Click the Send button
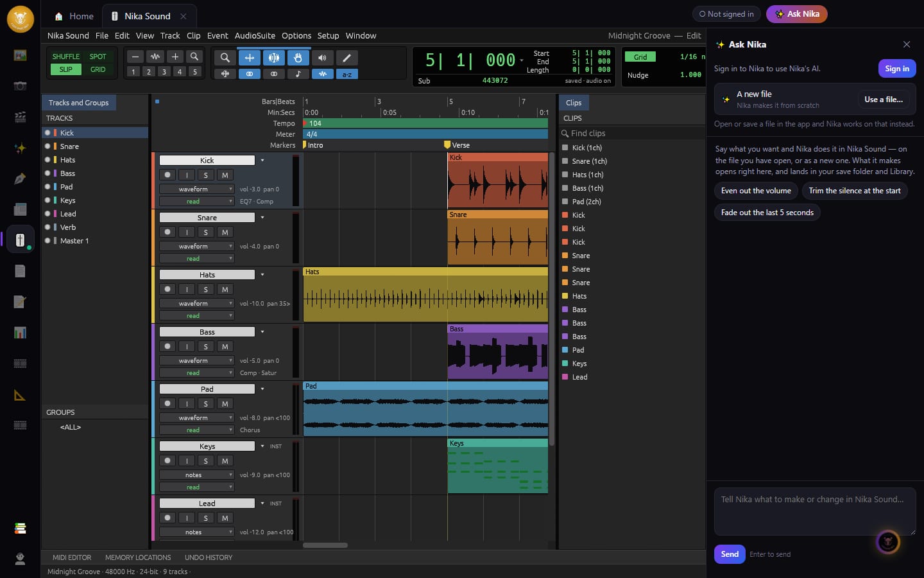924x578 pixels. [730, 554]
